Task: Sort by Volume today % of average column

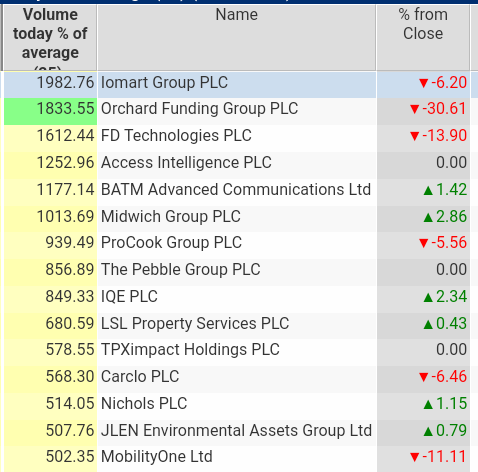Action: click(x=50, y=37)
